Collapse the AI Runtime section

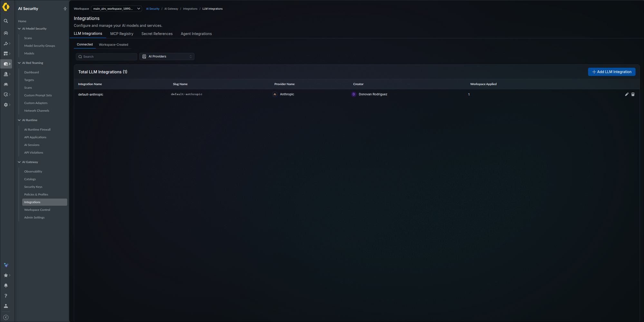point(19,120)
